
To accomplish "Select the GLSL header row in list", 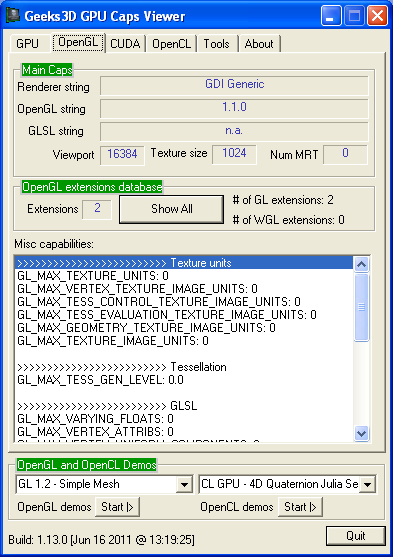I will tap(184, 406).
